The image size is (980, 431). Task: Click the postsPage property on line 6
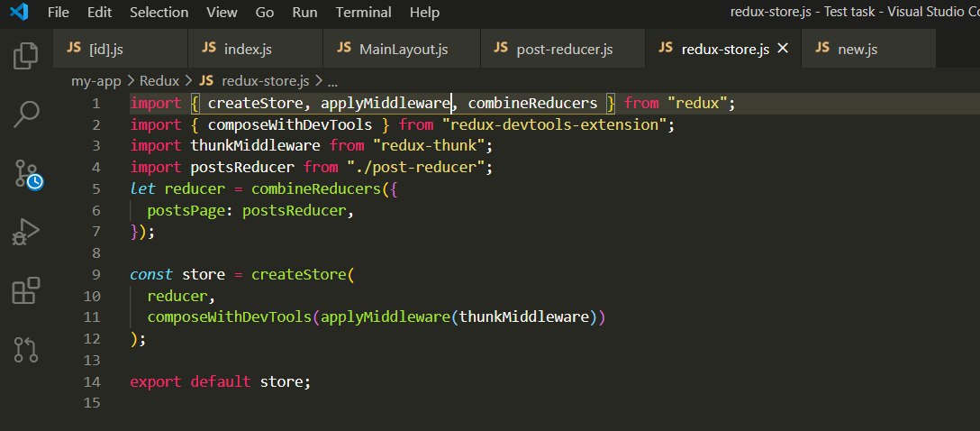186,211
